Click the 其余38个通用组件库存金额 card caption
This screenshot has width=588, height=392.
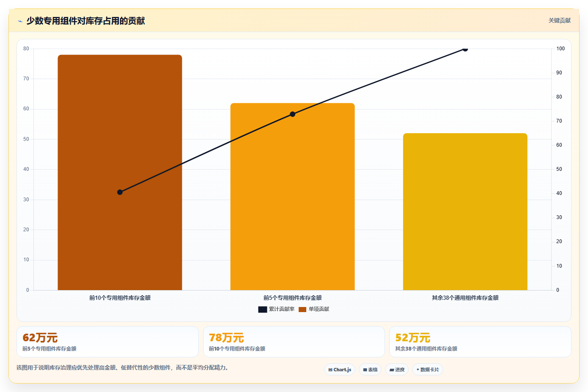(426, 349)
